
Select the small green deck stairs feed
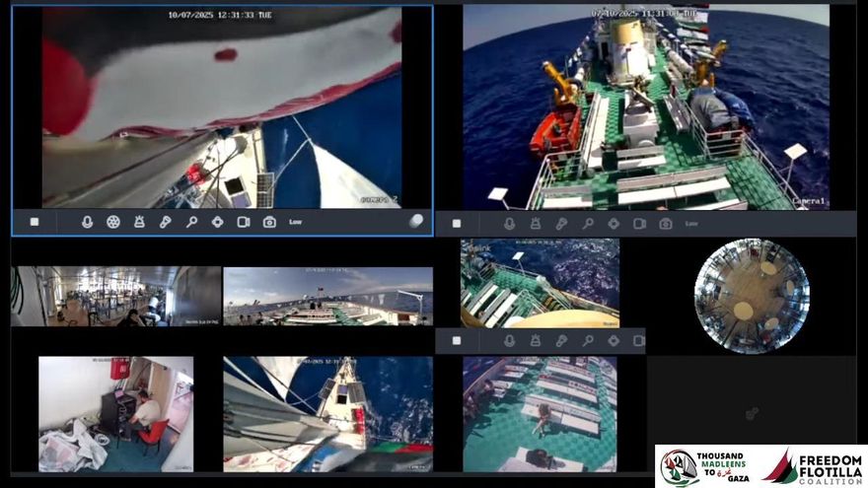click(540, 283)
